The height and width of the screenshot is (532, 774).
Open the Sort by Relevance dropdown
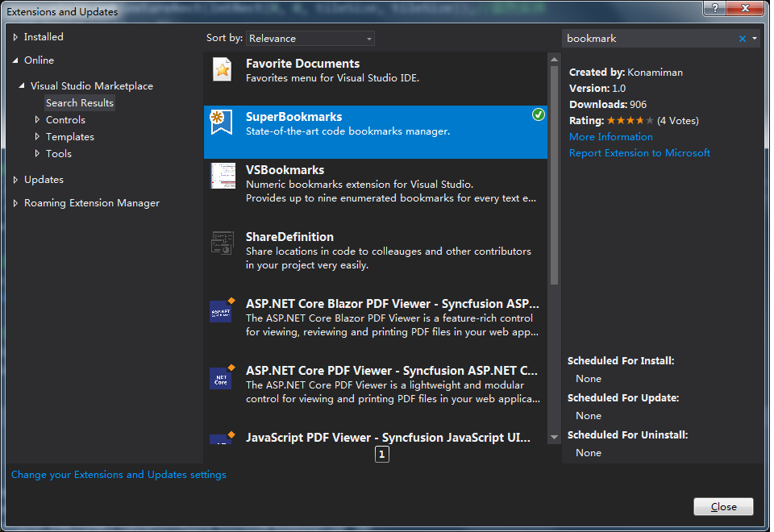coord(310,39)
